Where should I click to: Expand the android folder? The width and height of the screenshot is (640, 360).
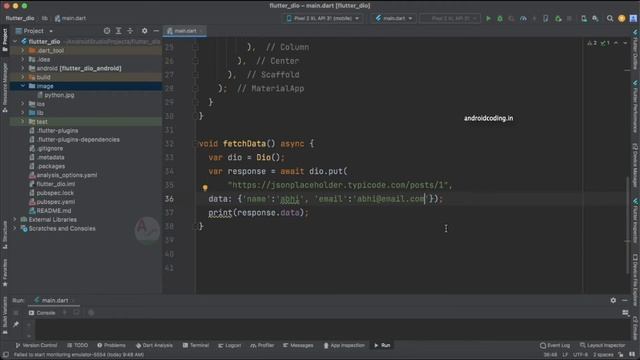click(x=23, y=68)
